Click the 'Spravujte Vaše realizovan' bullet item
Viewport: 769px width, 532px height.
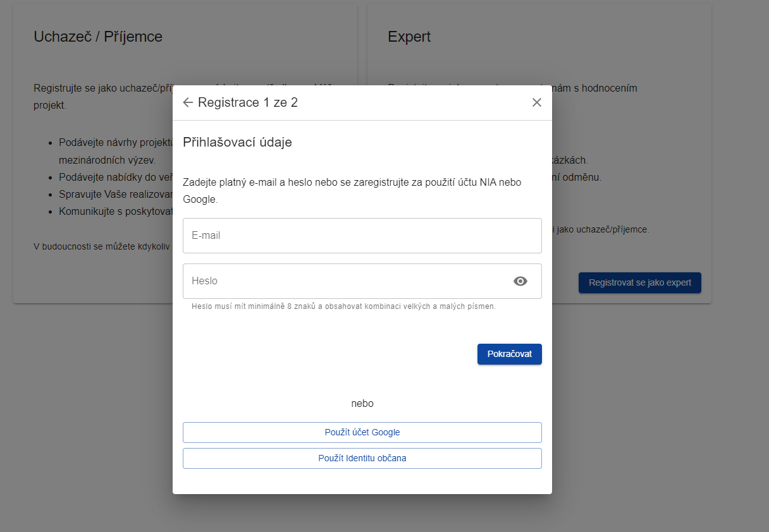click(x=116, y=194)
